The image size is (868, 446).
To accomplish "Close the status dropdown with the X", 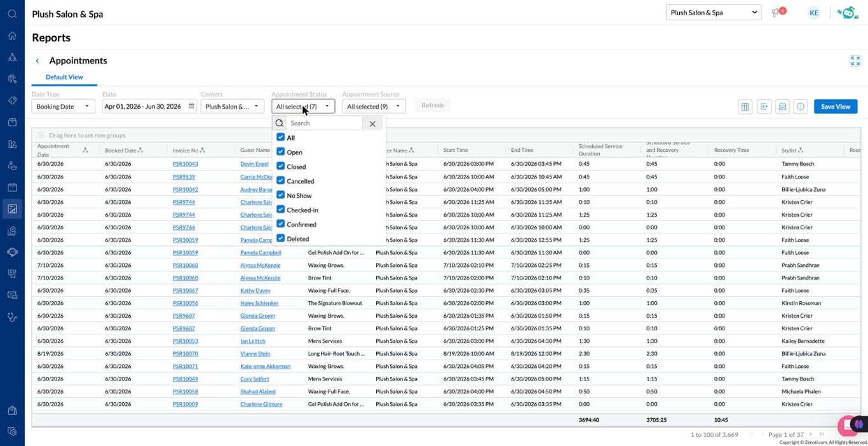I will pos(372,124).
